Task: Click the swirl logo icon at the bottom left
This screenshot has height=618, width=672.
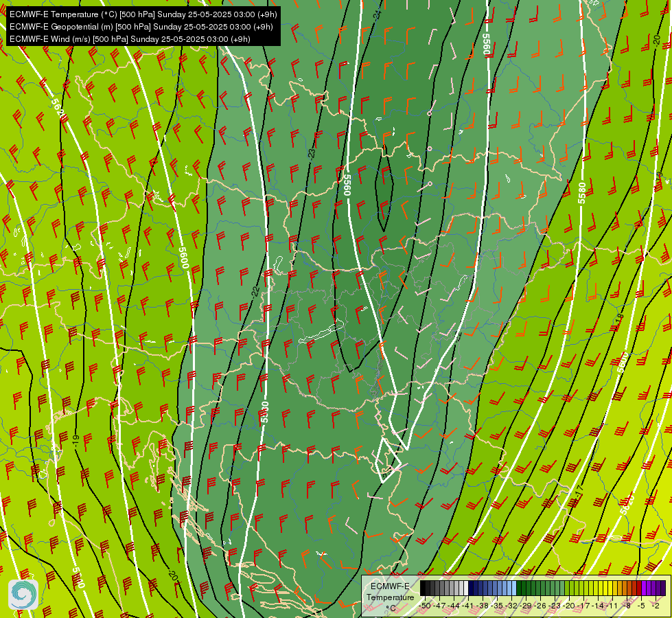Action: (x=23, y=595)
